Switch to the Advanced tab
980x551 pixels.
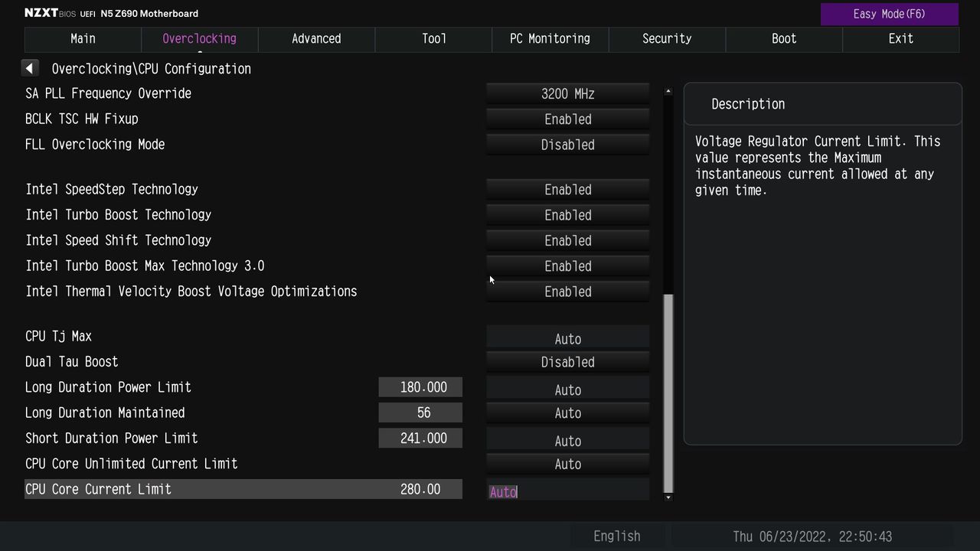click(x=316, y=39)
